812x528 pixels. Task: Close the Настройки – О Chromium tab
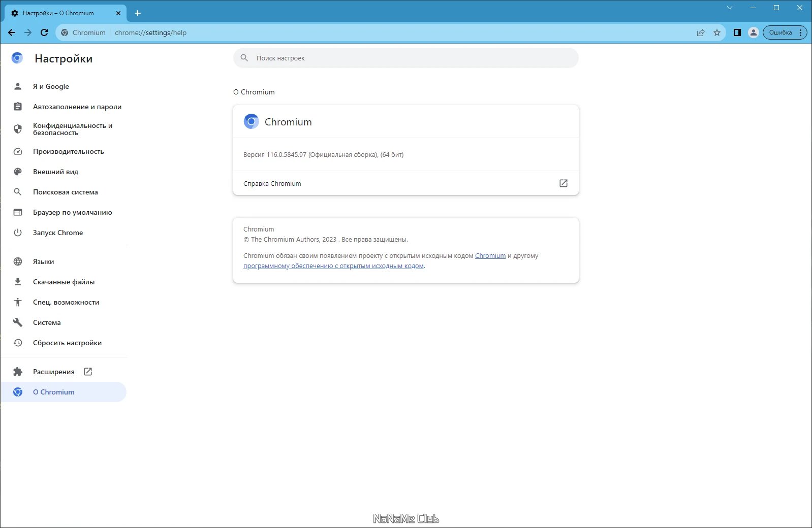coord(118,13)
